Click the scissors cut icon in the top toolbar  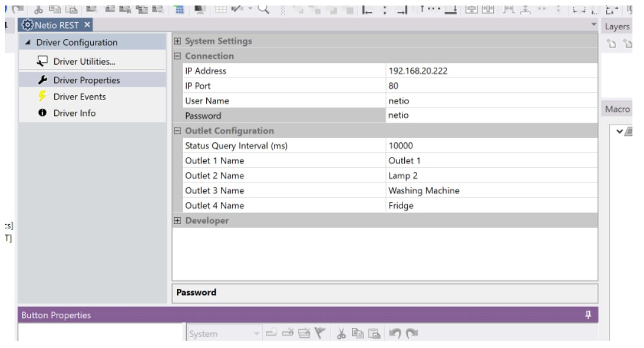pyautogui.click(x=38, y=9)
